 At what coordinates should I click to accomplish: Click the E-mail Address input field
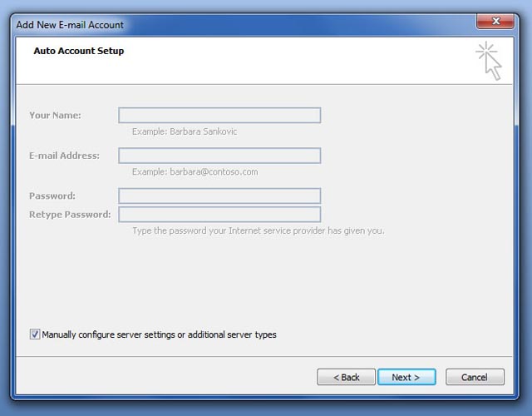(219, 156)
